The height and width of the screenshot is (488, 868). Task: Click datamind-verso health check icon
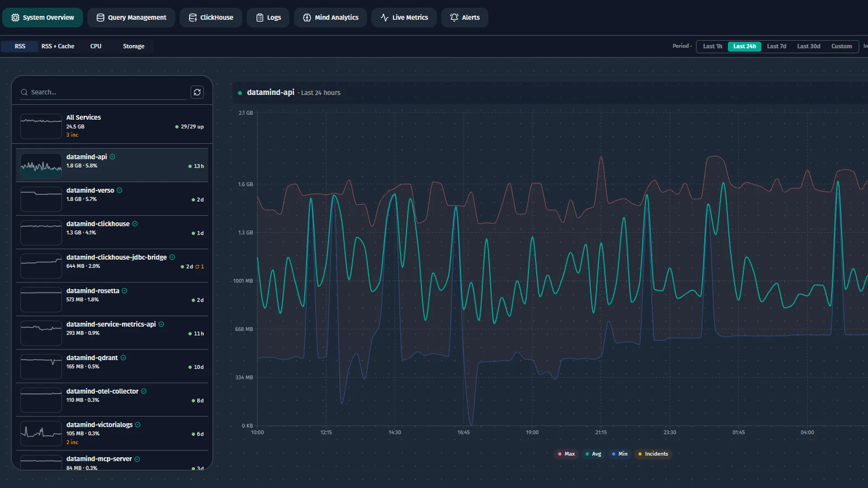(119, 190)
